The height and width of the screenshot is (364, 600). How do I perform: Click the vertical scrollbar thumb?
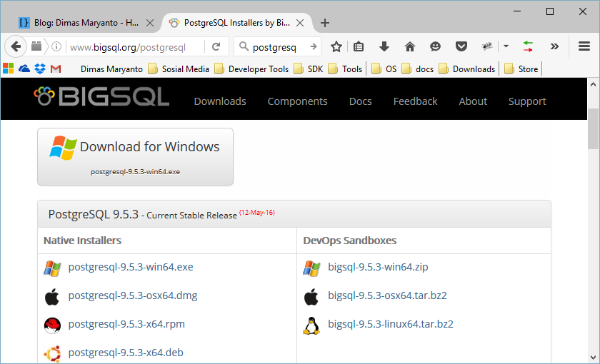[x=593, y=129]
